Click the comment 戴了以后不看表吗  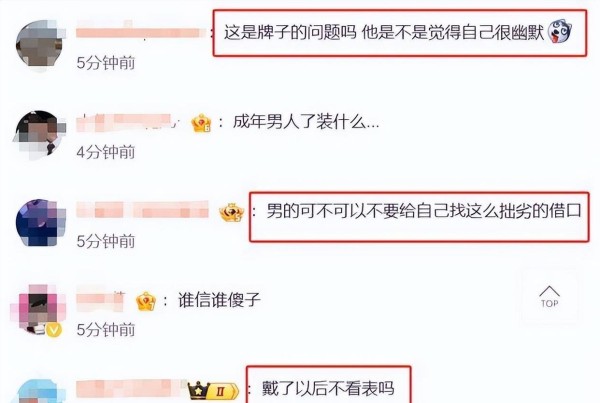click(x=328, y=389)
